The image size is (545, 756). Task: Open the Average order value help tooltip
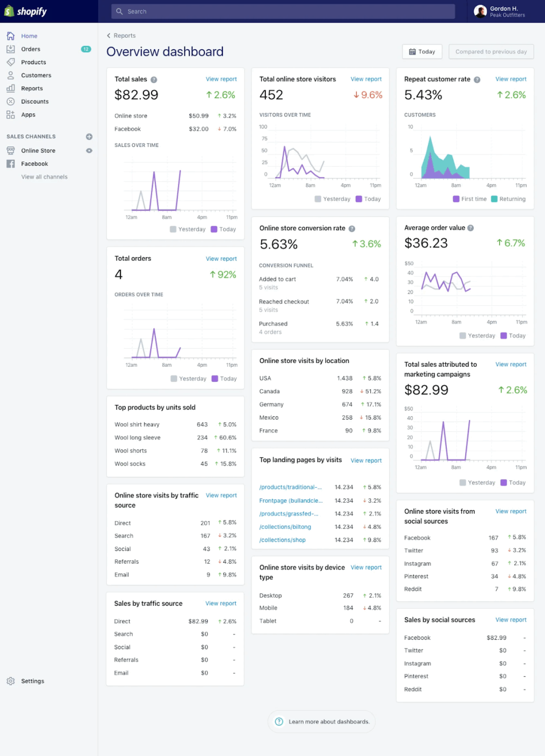pos(472,227)
